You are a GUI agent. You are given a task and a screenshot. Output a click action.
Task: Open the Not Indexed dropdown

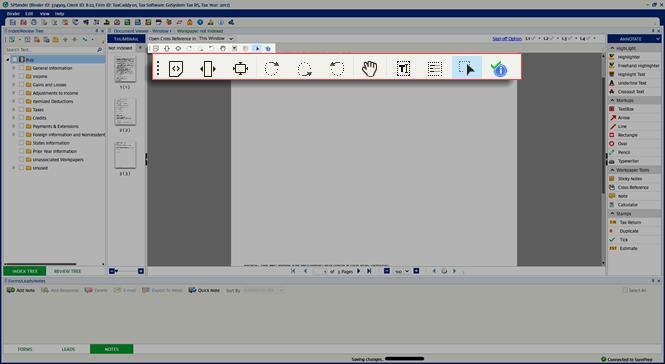[140, 48]
